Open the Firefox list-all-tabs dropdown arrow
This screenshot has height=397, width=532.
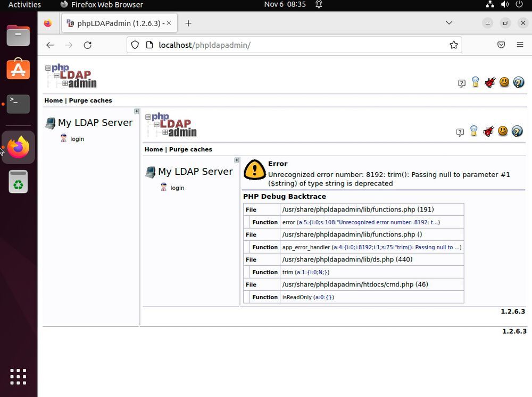pyautogui.click(x=449, y=23)
